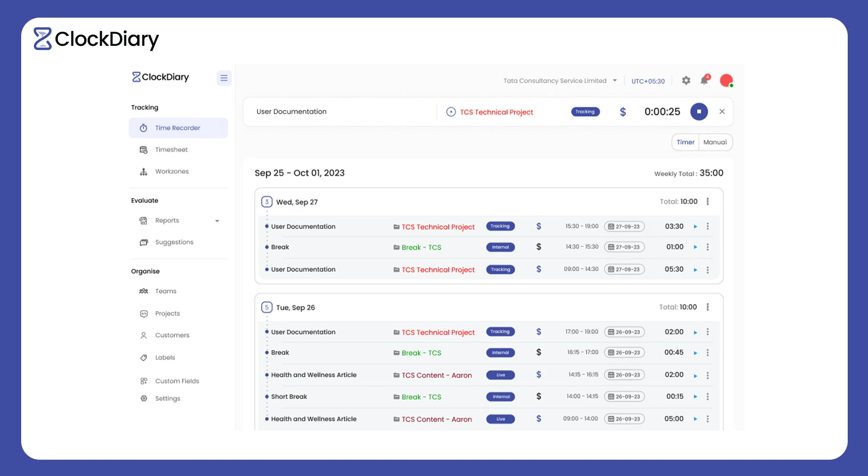Open the notifications bell icon
Screen dimensions: 868x476
tap(704, 80)
